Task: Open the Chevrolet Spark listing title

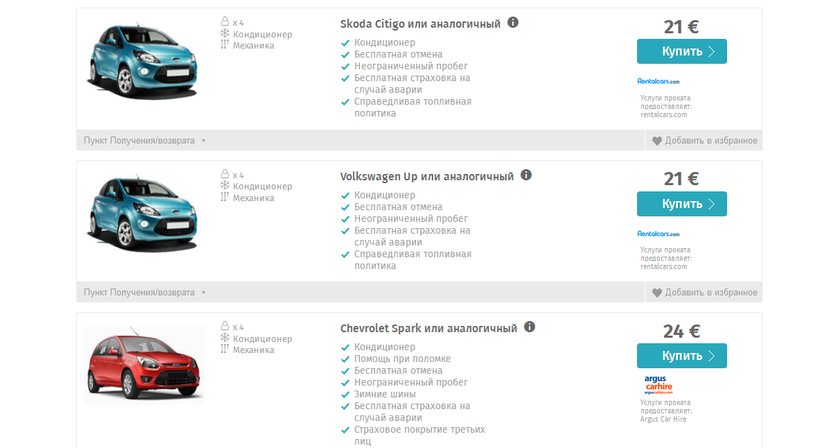Action: point(428,328)
